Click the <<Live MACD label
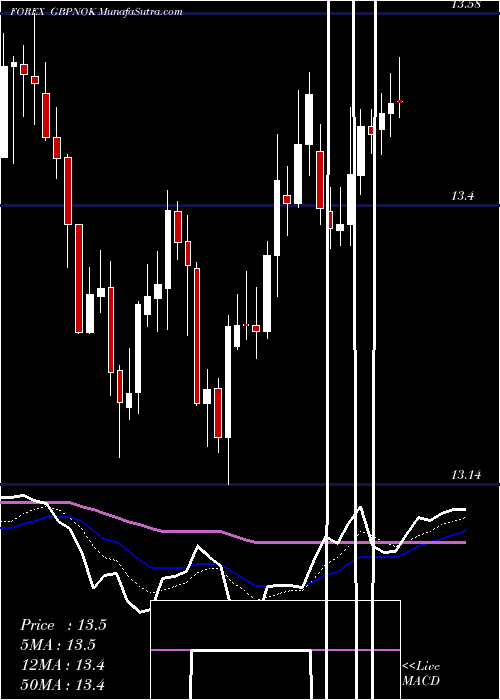Screen dimensions: 500x700 [x=421, y=673]
